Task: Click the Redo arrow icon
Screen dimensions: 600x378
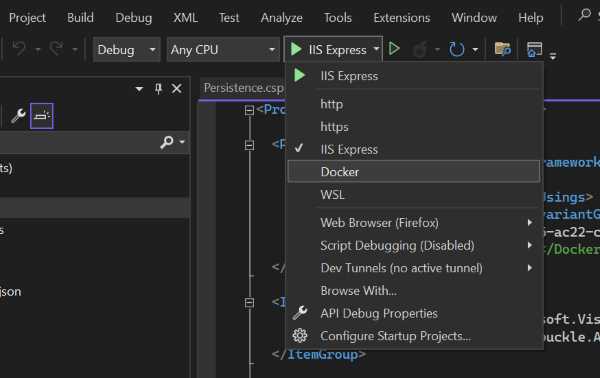Action: point(56,49)
